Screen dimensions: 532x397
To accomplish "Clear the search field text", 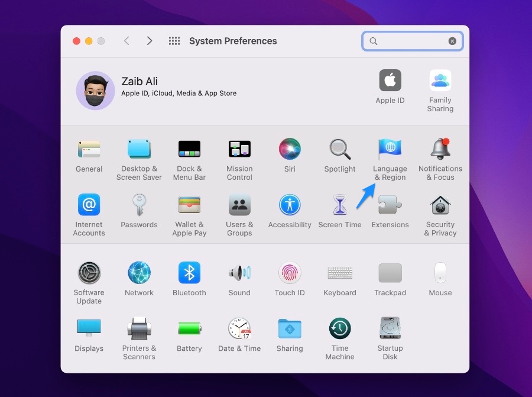I will pyautogui.click(x=452, y=41).
